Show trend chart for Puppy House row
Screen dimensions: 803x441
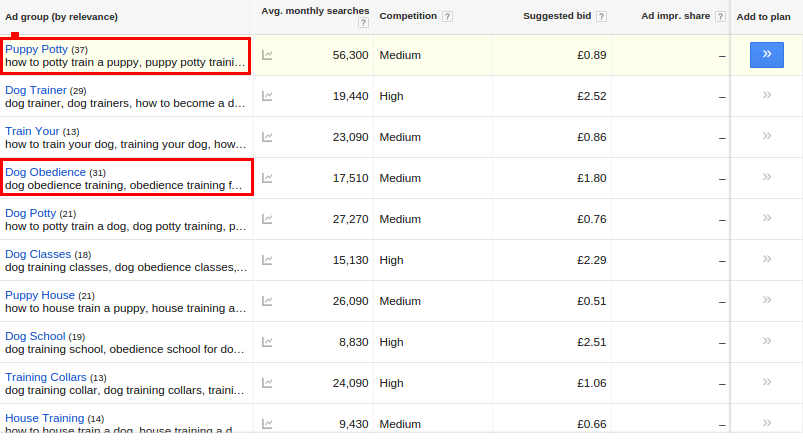tap(267, 301)
